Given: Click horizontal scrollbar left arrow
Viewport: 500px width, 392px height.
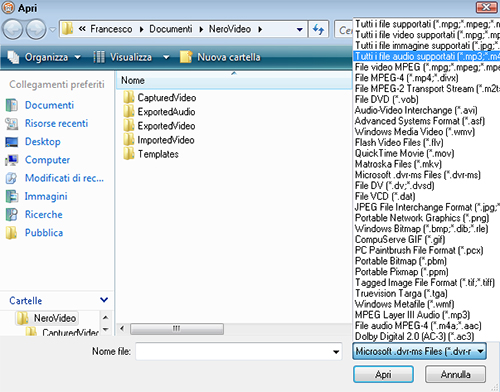Looking at the screenshot, I should 122,329.
